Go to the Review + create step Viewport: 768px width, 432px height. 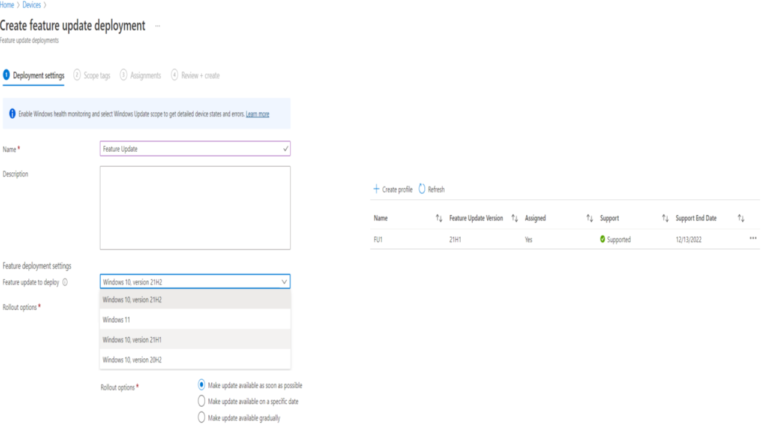click(195, 75)
